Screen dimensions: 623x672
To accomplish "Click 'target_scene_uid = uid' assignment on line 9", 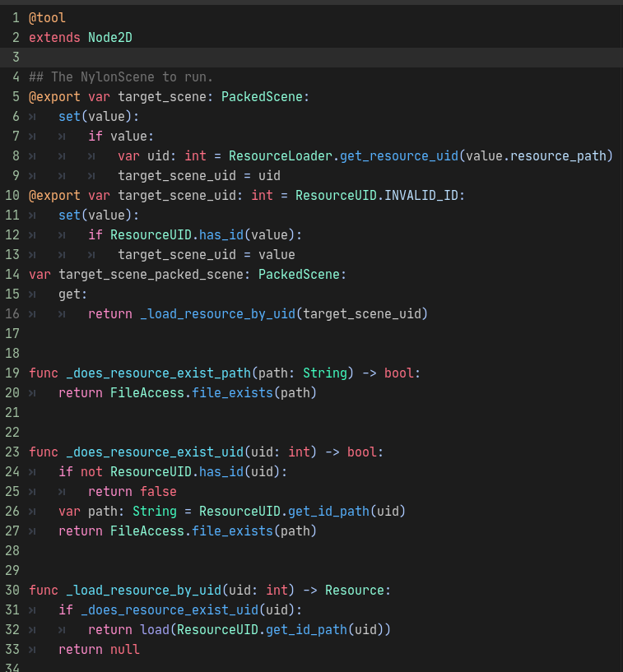I will [199, 176].
